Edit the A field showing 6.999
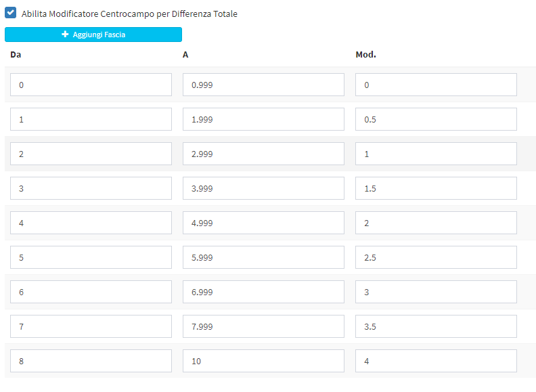This screenshot has height=392, width=536. [263, 292]
